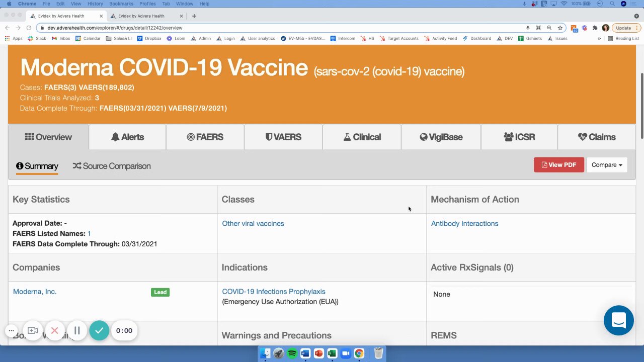Open the Profiles menu
Viewport: 644px width, 362px height.
point(147,4)
